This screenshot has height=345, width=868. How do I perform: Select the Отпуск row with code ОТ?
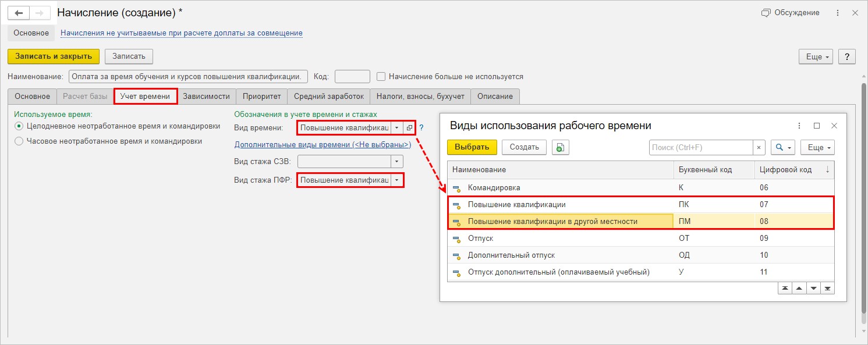(x=640, y=239)
